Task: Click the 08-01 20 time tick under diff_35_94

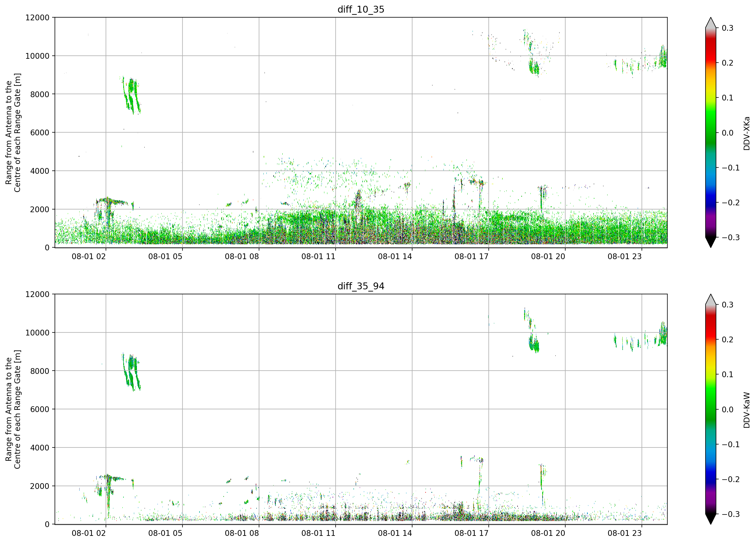Action: coord(548,533)
